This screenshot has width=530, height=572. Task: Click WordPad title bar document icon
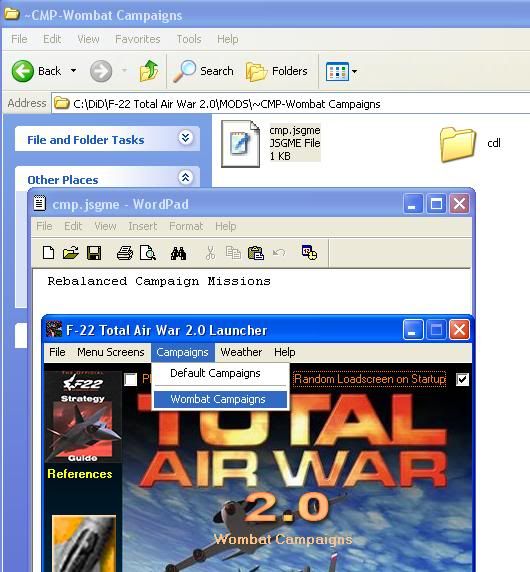click(40, 204)
